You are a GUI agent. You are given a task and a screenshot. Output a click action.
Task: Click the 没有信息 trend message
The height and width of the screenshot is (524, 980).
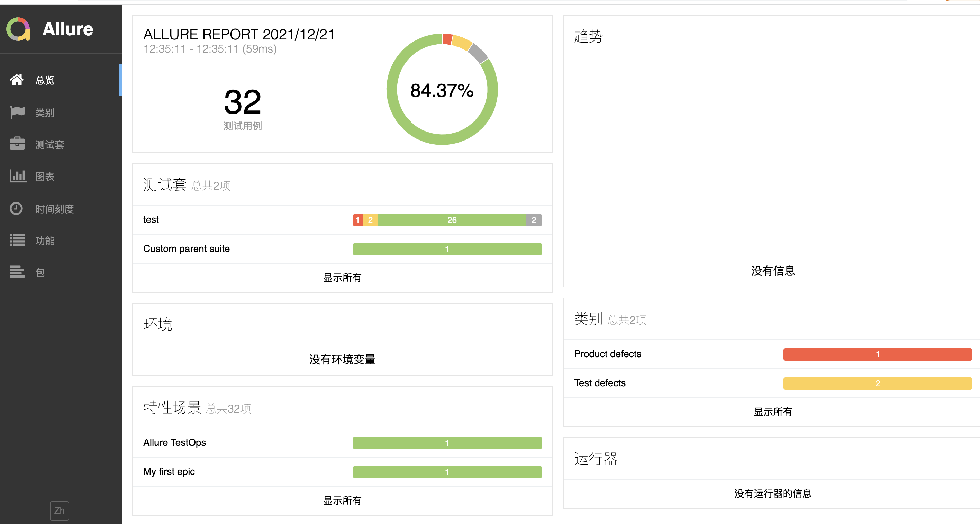point(773,271)
